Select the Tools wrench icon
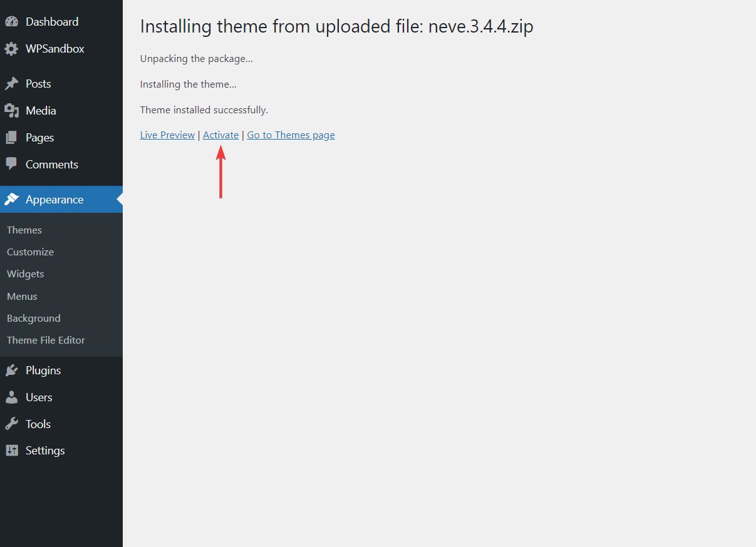The height and width of the screenshot is (547, 756). [x=13, y=424]
